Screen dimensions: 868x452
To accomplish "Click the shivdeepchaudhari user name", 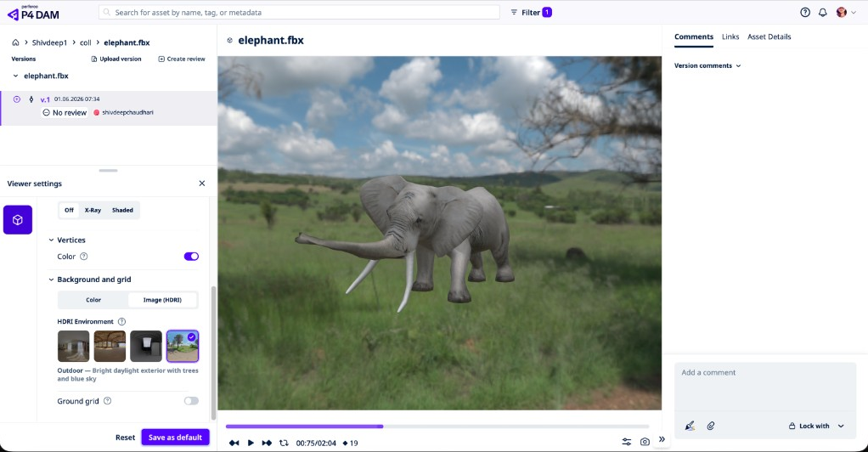I will [127, 112].
